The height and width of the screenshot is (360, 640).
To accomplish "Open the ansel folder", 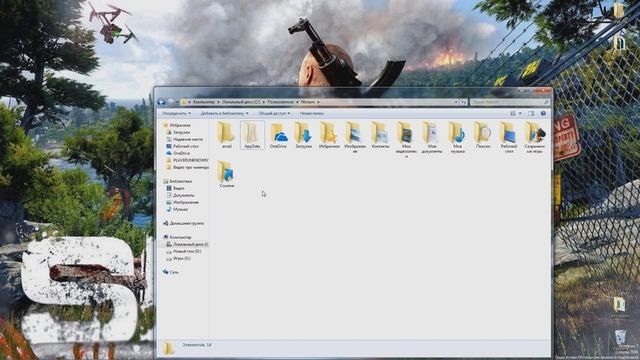I will (x=227, y=135).
